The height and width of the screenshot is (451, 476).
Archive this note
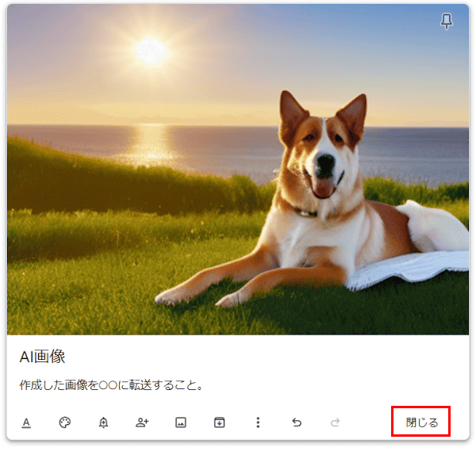tap(219, 422)
